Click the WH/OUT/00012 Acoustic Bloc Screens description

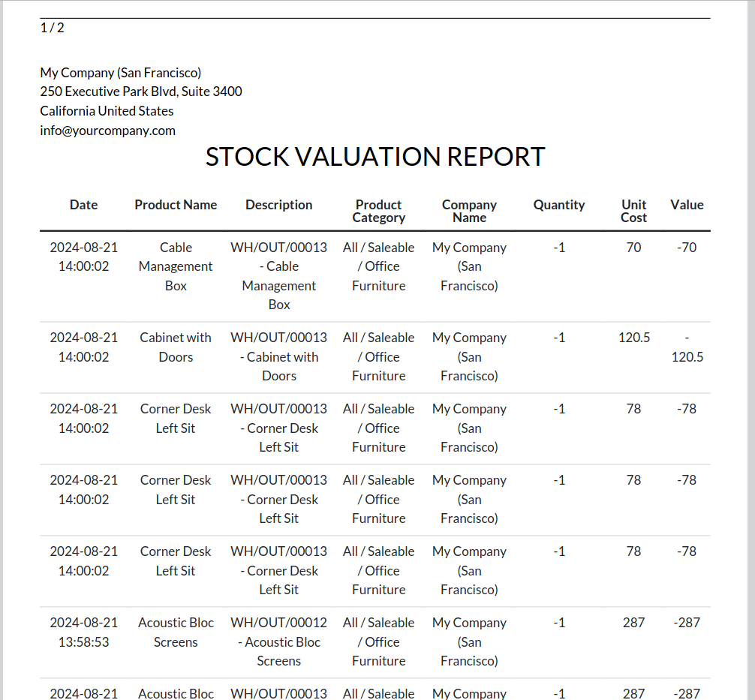pyautogui.click(x=279, y=641)
